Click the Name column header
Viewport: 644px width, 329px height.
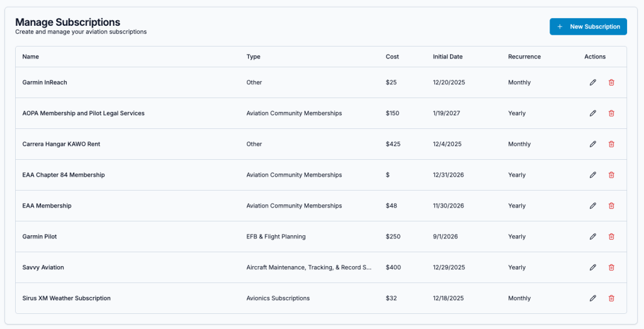point(31,57)
